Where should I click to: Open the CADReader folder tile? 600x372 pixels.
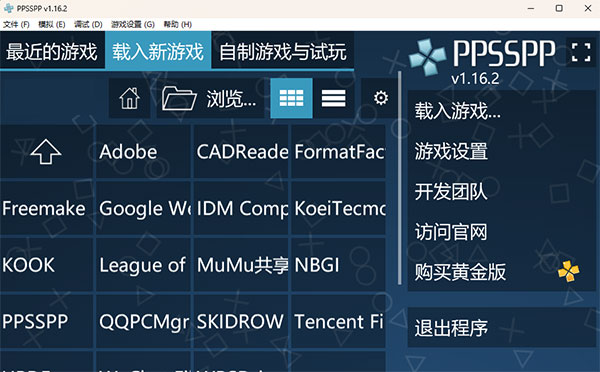241,152
